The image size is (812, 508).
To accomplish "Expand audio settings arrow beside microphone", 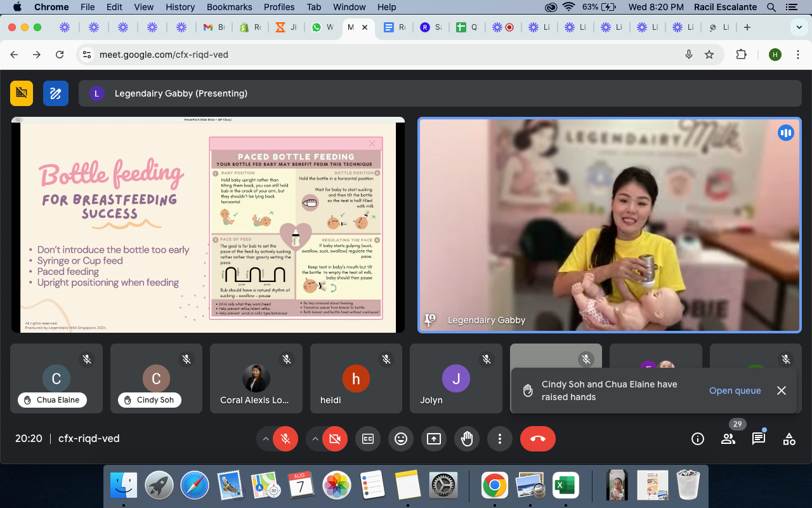I will pyautogui.click(x=265, y=439).
